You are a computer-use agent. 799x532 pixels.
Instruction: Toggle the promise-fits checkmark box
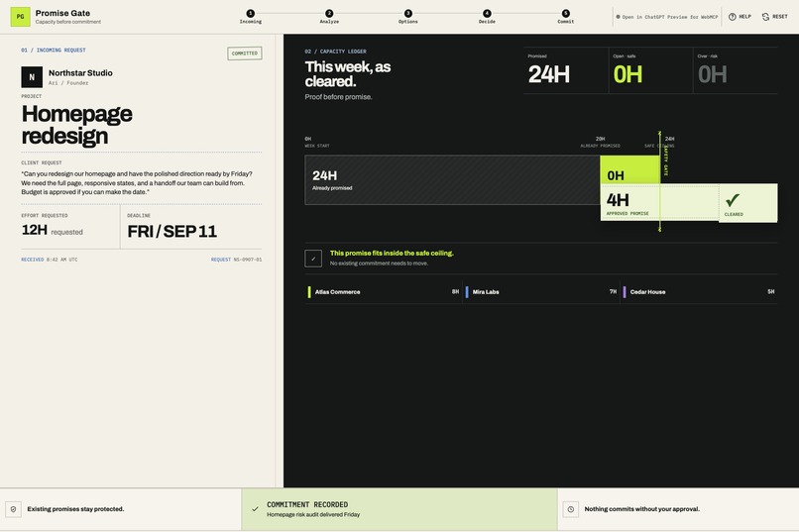313,259
